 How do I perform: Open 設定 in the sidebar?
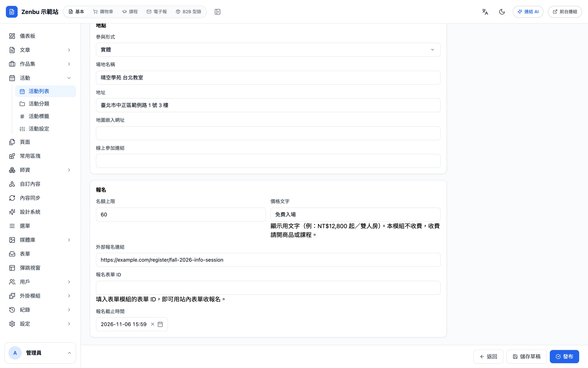click(x=40, y=324)
